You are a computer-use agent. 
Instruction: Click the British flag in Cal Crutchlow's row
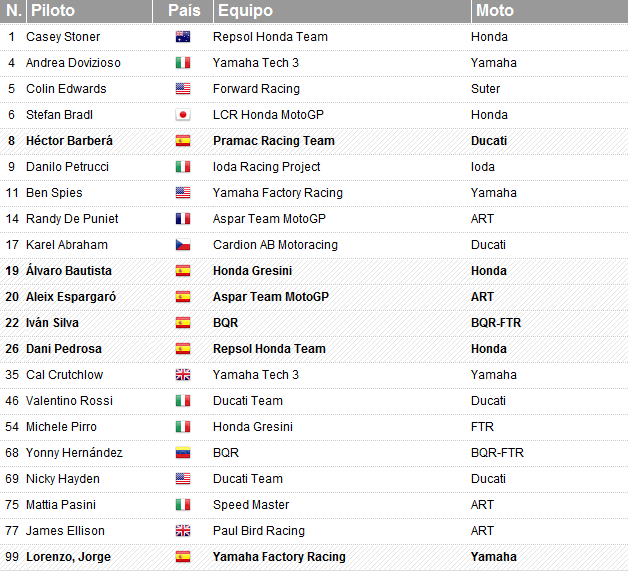[x=183, y=375]
